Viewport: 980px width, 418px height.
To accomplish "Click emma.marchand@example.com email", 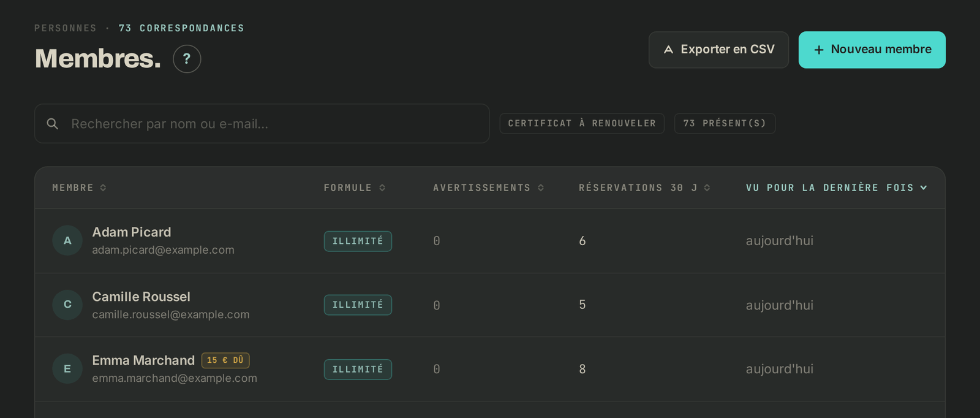I will point(175,378).
